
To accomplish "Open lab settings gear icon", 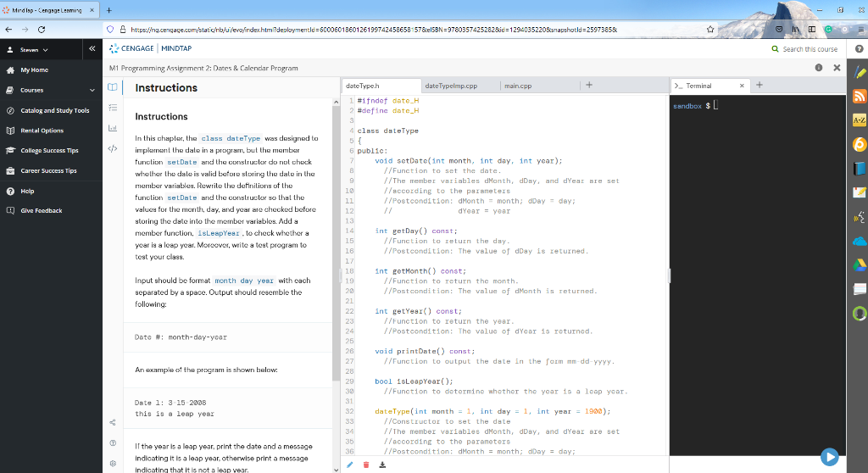I will click(x=113, y=464).
